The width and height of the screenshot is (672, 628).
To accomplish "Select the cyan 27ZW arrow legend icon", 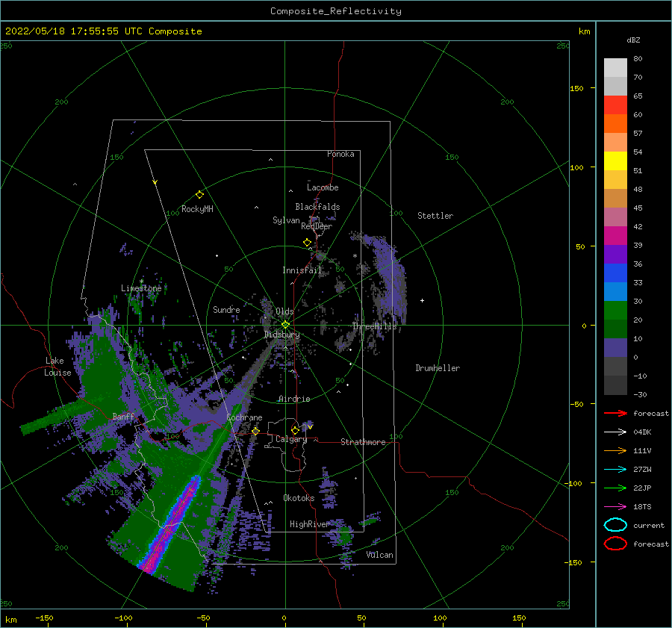I will pos(615,470).
